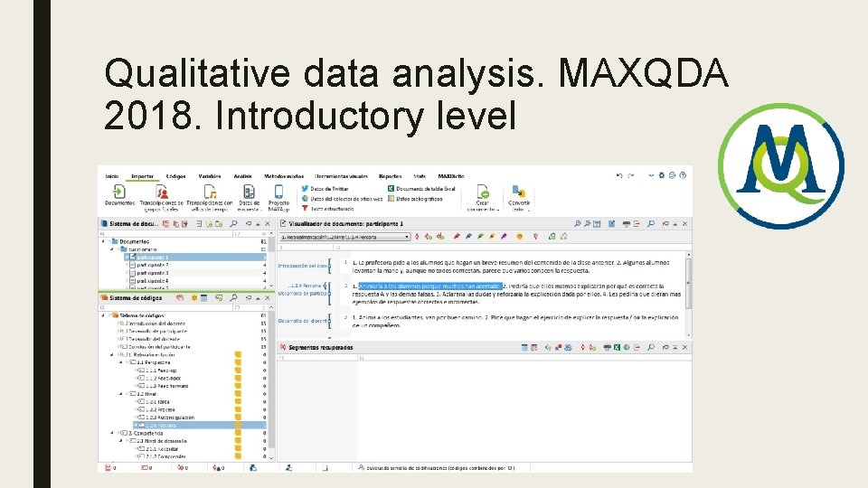Open the Herramientas visuales tab
This screenshot has height=488, width=868.
(x=341, y=176)
